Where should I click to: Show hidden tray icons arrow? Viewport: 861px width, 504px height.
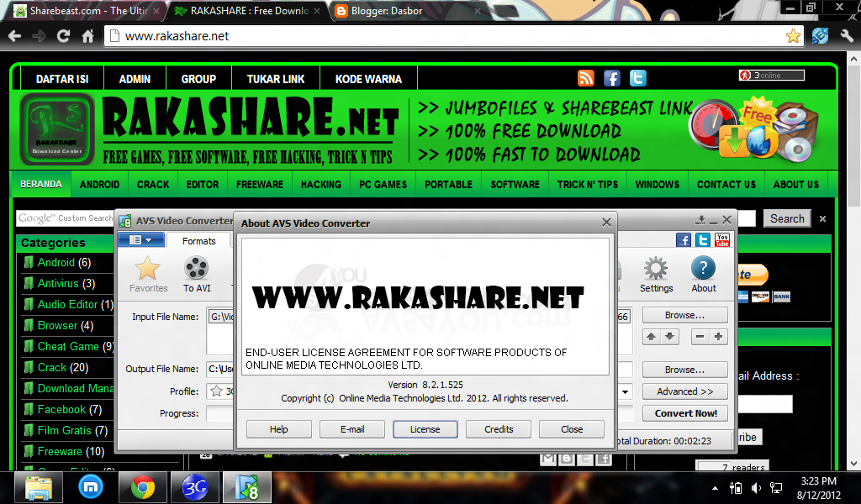pyautogui.click(x=715, y=488)
